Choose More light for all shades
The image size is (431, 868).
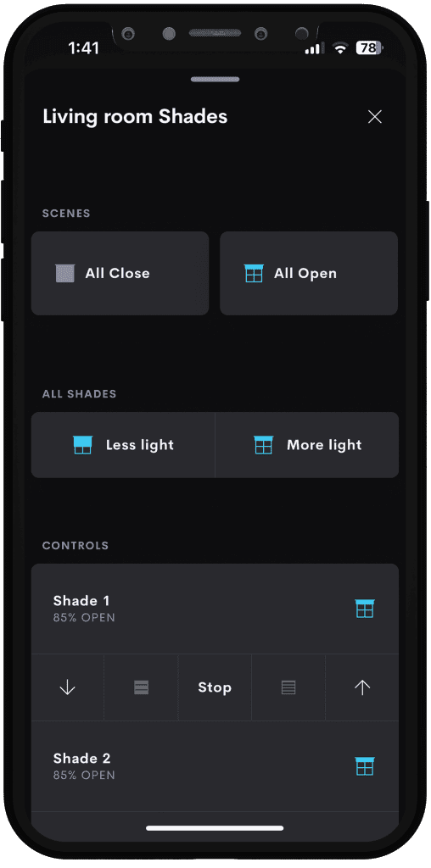307,445
